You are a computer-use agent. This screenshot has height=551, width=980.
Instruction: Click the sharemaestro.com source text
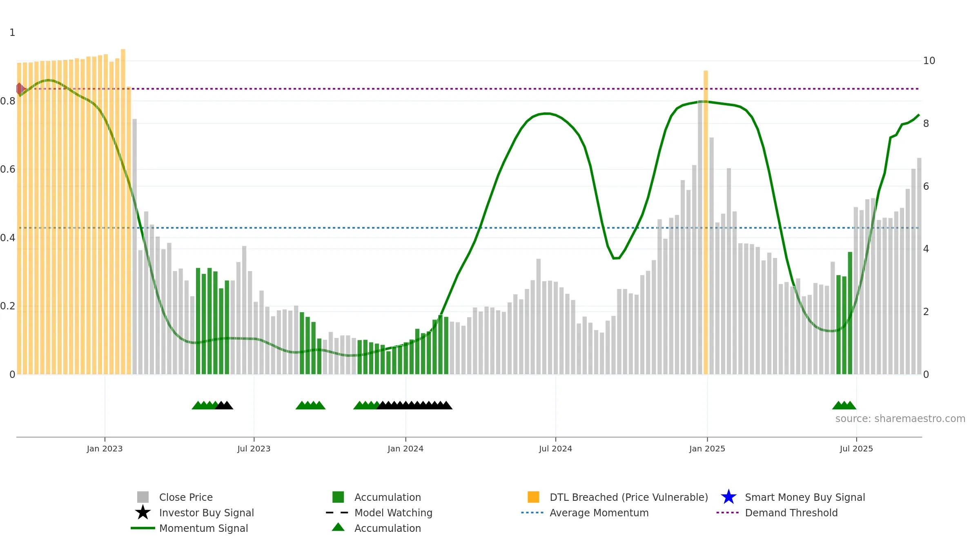(x=900, y=419)
